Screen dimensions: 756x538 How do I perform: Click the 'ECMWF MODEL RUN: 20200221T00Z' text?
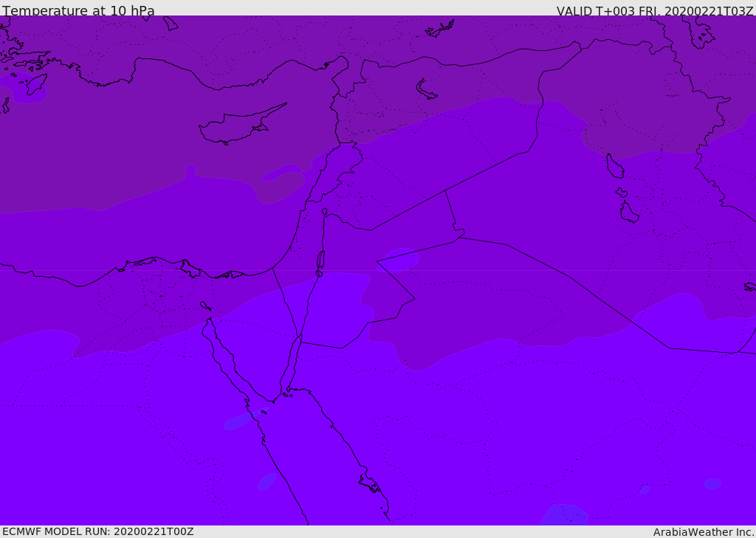(98, 531)
